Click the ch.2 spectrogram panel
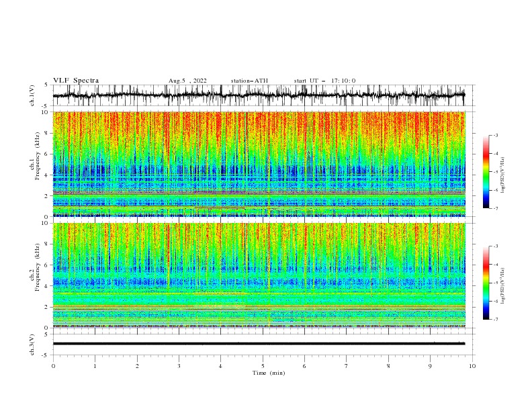Viewport: 532px width, 411px height. [x=259, y=275]
